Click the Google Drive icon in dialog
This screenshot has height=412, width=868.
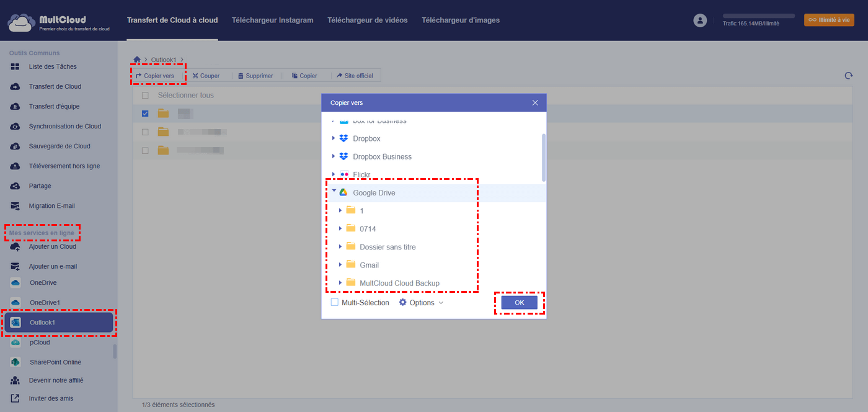pos(343,192)
